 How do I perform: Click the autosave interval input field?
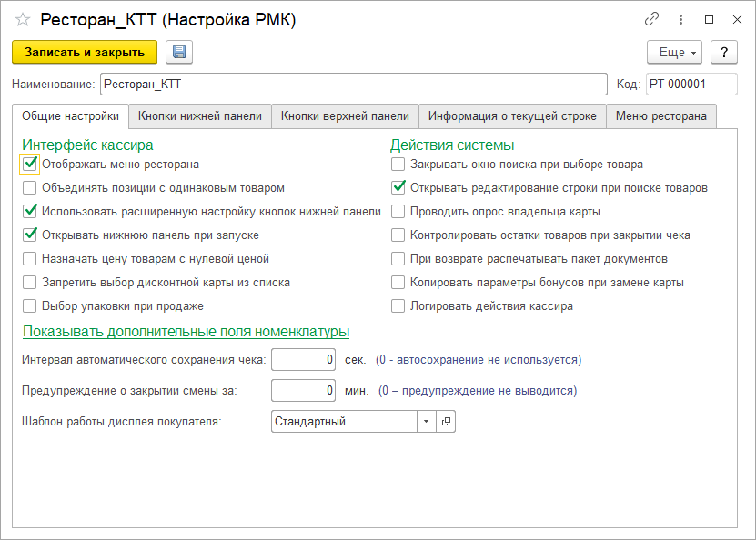pyautogui.click(x=303, y=359)
